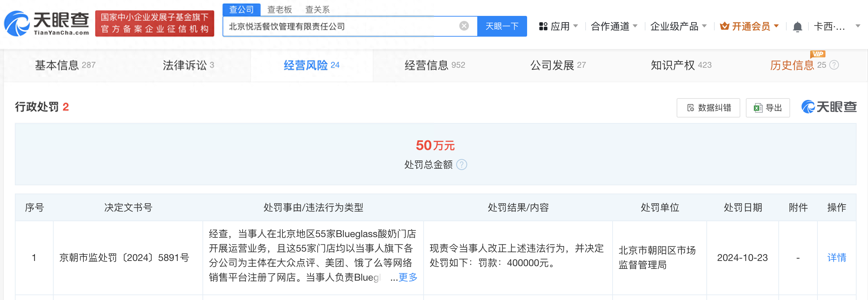The image size is (868, 300).
Task: Click the 处罚单位 column header
Action: tap(660, 207)
